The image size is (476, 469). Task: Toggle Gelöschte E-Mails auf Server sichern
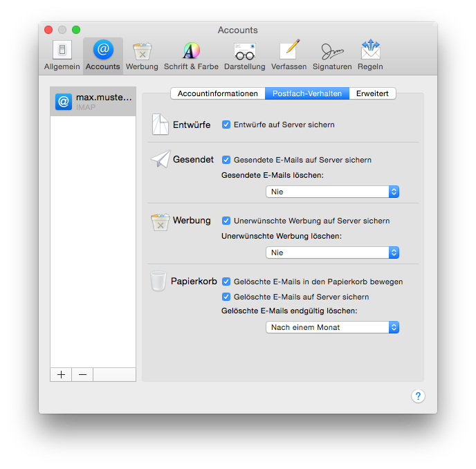(x=226, y=297)
